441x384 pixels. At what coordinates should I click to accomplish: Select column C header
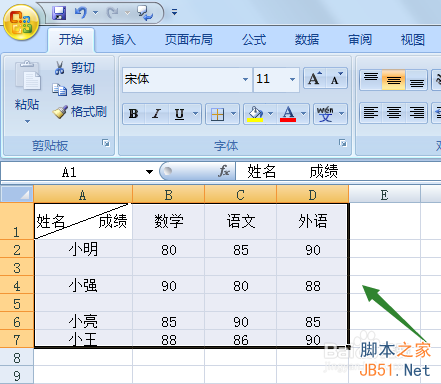point(241,195)
